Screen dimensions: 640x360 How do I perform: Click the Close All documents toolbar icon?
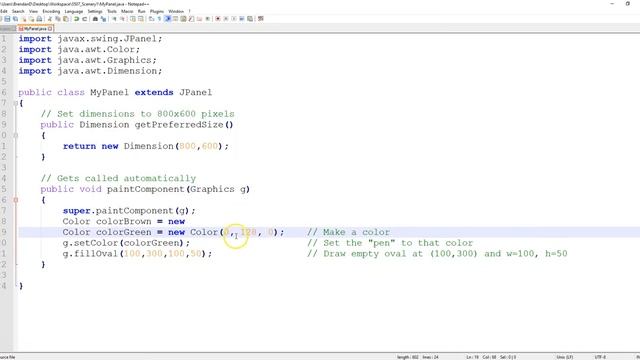click(x=32, y=19)
